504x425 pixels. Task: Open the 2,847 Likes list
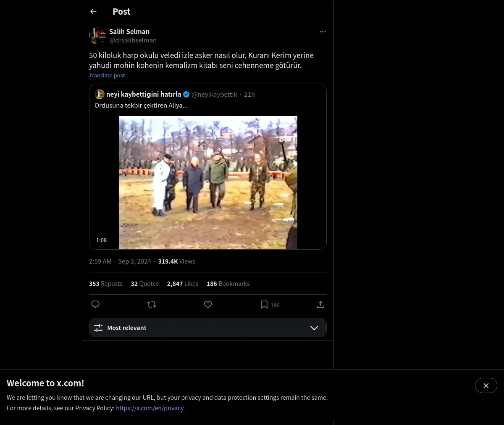pyautogui.click(x=183, y=284)
